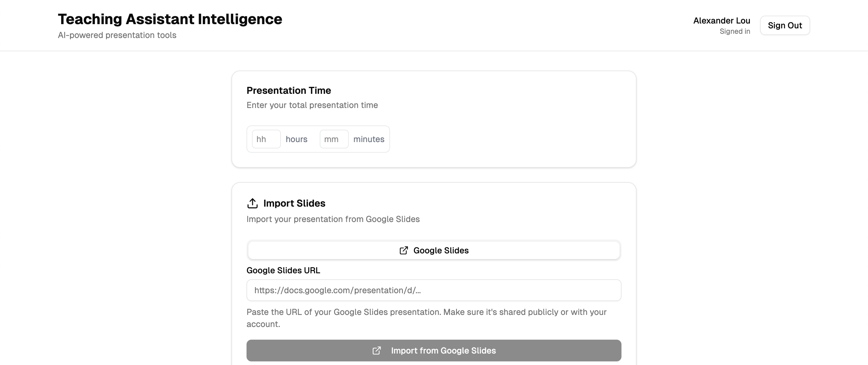The width and height of the screenshot is (868, 365).
Task: Click the Signed in status text
Action: click(x=734, y=31)
